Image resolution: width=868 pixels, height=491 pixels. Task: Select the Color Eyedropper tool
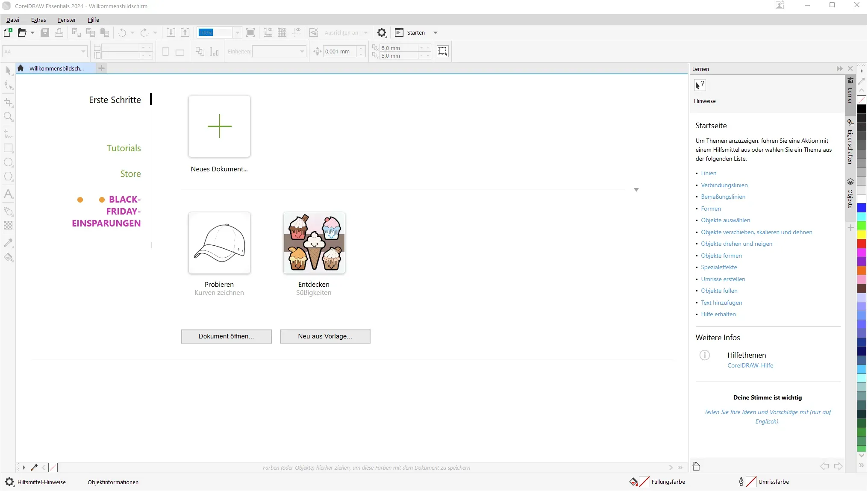(9, 243)
